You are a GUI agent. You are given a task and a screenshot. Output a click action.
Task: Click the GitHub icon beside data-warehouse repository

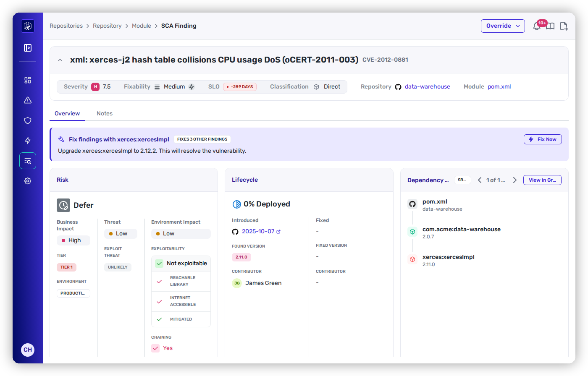point(398,87)
